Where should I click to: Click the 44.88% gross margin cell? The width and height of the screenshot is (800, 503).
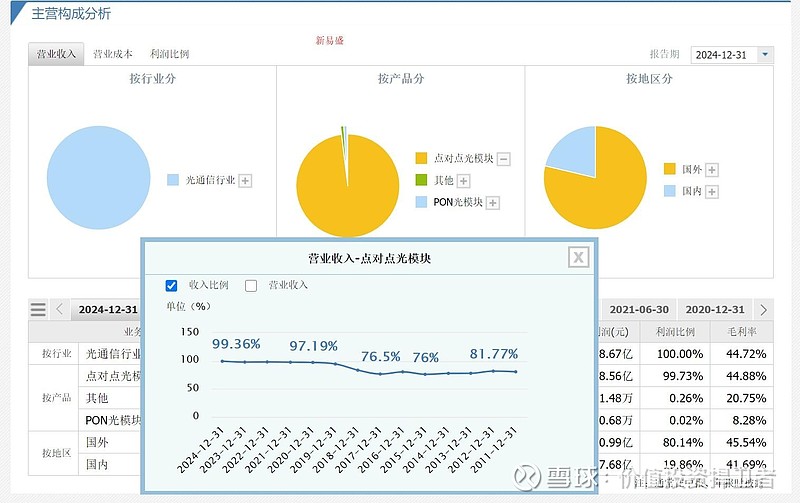tap(742, 376)
